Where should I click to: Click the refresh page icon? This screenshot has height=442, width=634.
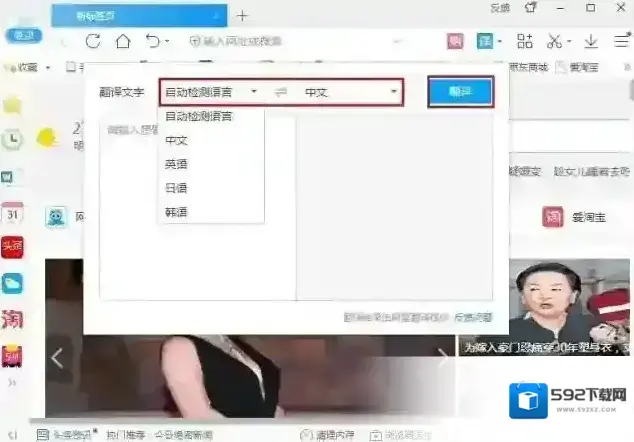coord(93,41)
